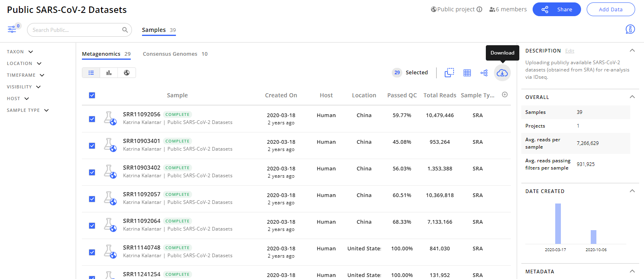Click the phylogenetic tree icon
The width and height of the screenshot is (644, 279).
click(x=484, y=73)
